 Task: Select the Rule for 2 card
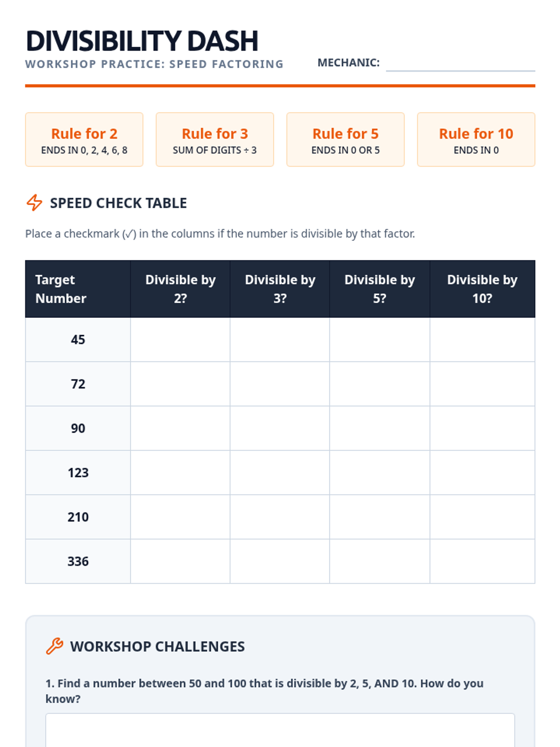(84, 140)
